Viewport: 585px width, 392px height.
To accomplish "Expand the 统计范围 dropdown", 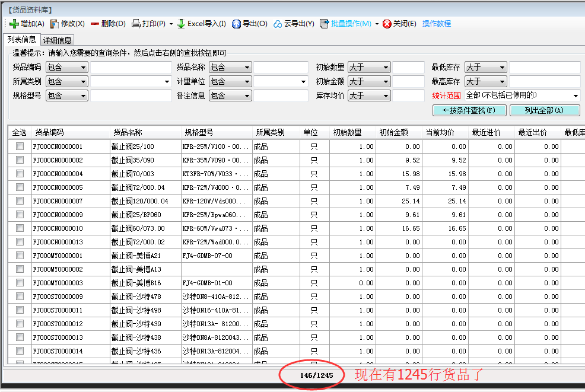I will [x=576, y=95].
